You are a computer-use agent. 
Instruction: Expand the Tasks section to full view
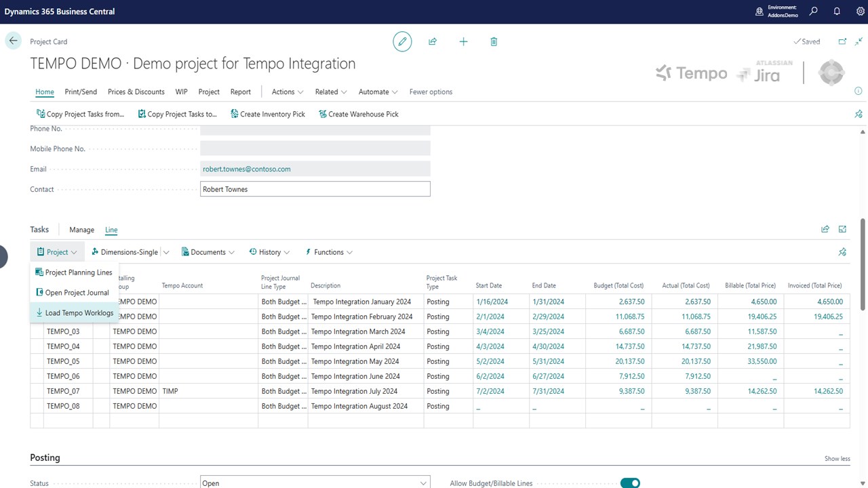point(843,230)
